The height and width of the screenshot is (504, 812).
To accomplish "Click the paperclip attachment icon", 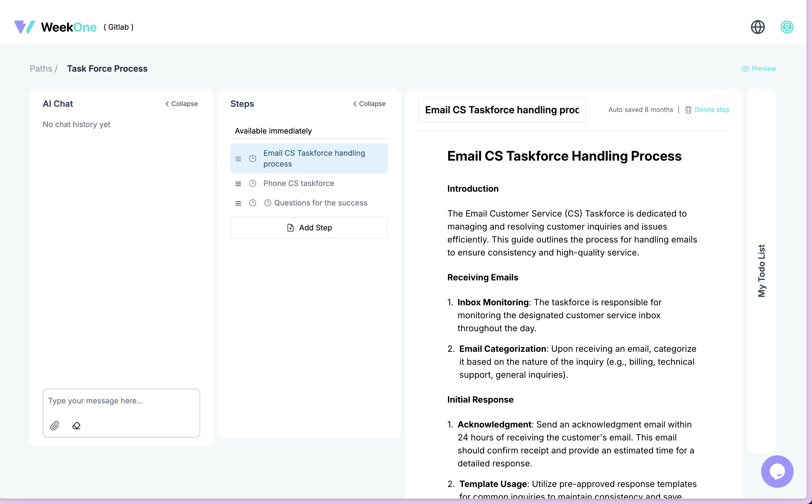I will click(x=55, y=425).
